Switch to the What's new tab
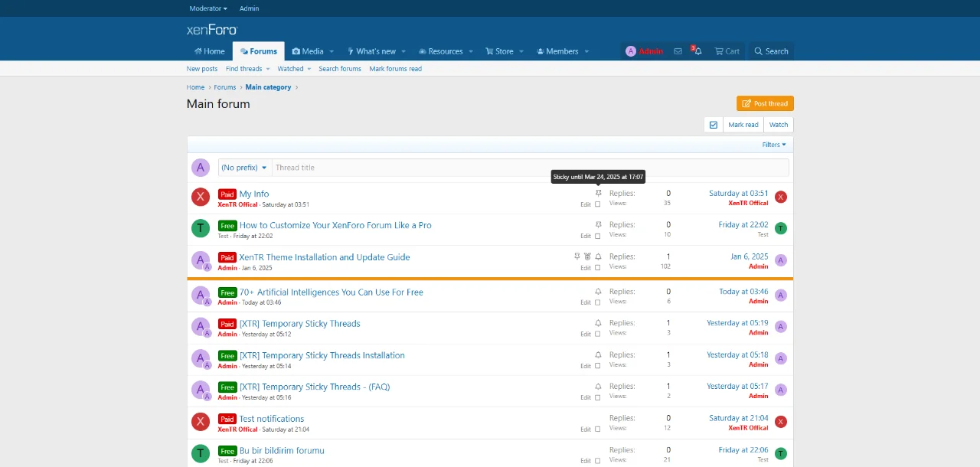Viewport: 980px width, 467px height. tap(375, 51)
